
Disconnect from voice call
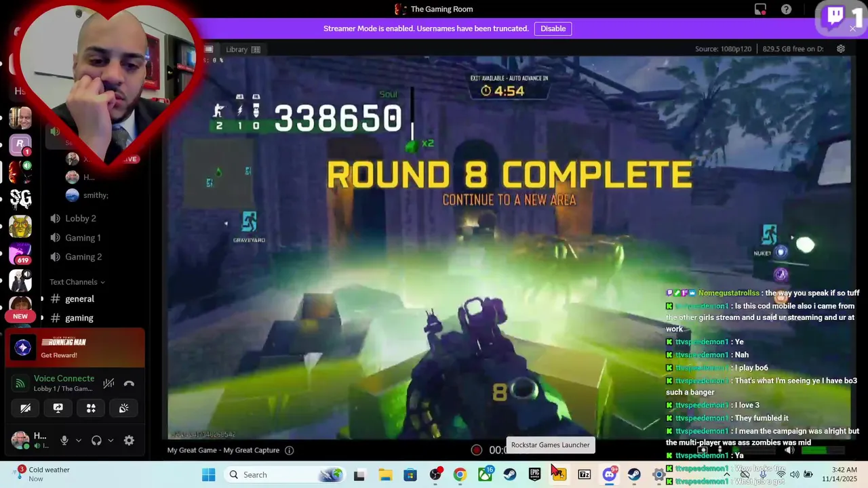pos(129,384)
